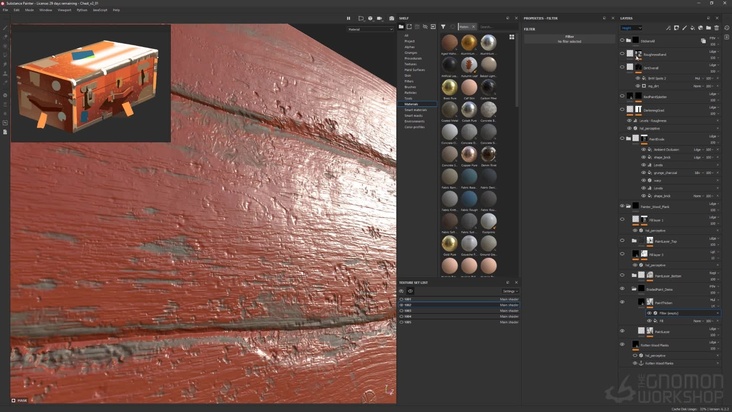732x412 pixels.
Task: Select the Project shelf category
Action: (409, 41)
